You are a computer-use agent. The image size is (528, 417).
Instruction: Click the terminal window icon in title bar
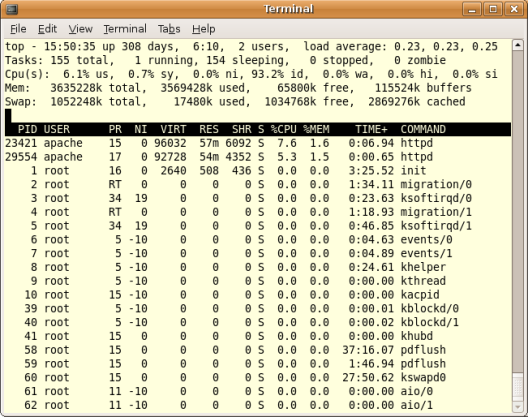(12, 9)
